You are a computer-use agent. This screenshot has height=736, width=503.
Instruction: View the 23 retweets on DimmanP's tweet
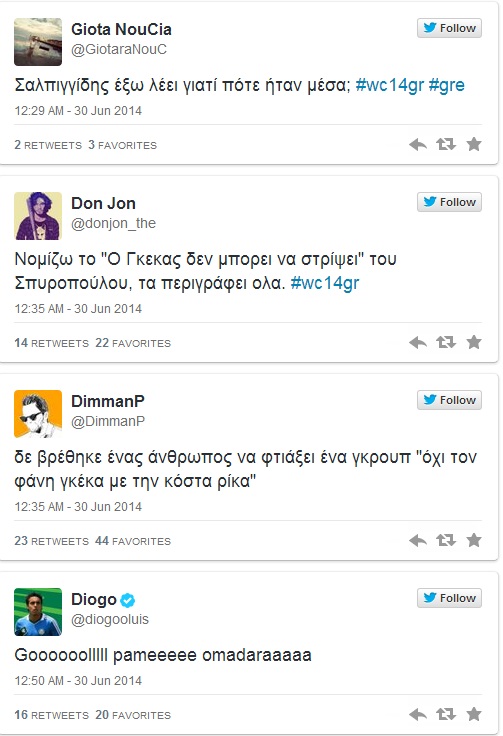pos(51,541)
